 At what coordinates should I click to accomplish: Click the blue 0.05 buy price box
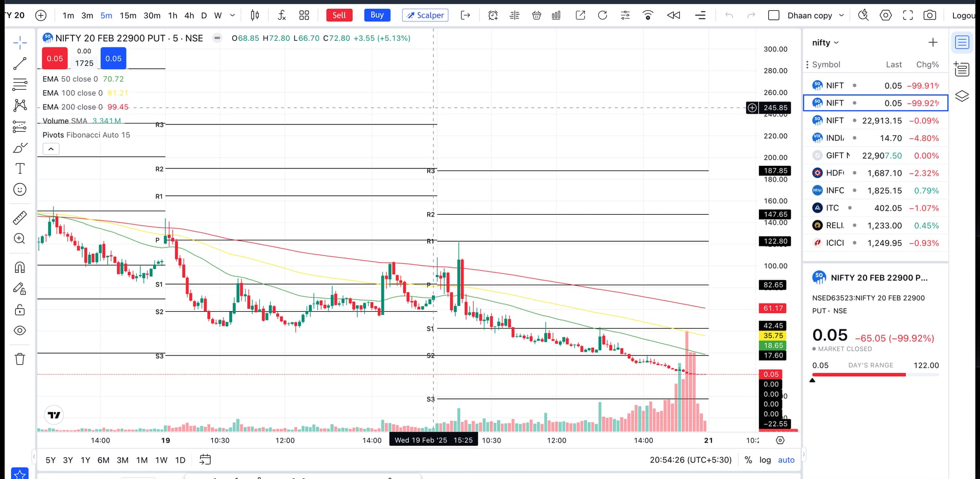113,58
